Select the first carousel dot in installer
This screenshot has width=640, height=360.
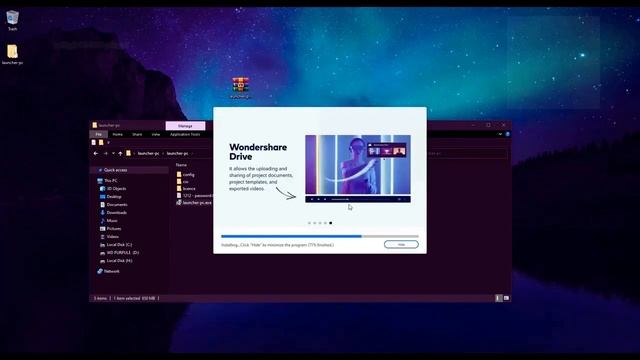coord(309,223)
